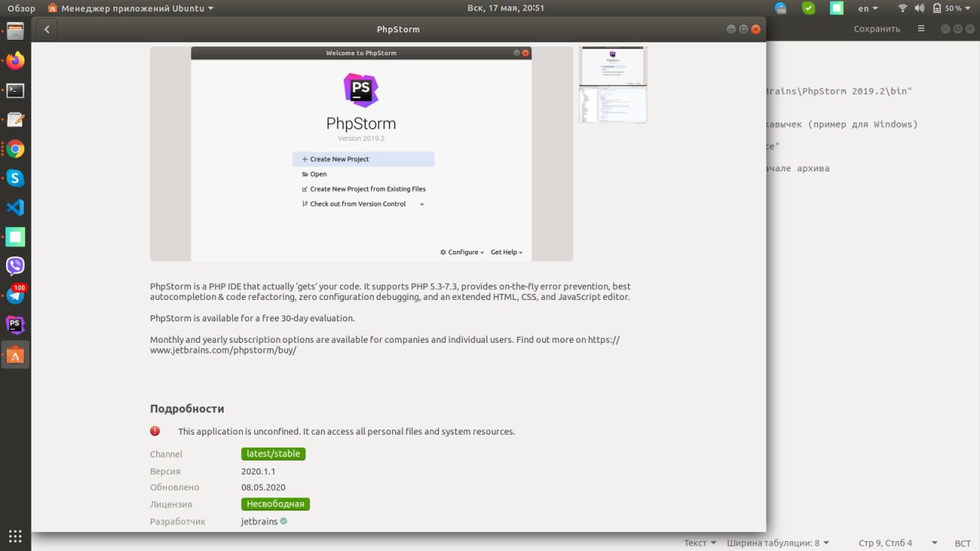
Task: Open the text editor dock icon
Action: pyautogui.click(x=15, y=119)
